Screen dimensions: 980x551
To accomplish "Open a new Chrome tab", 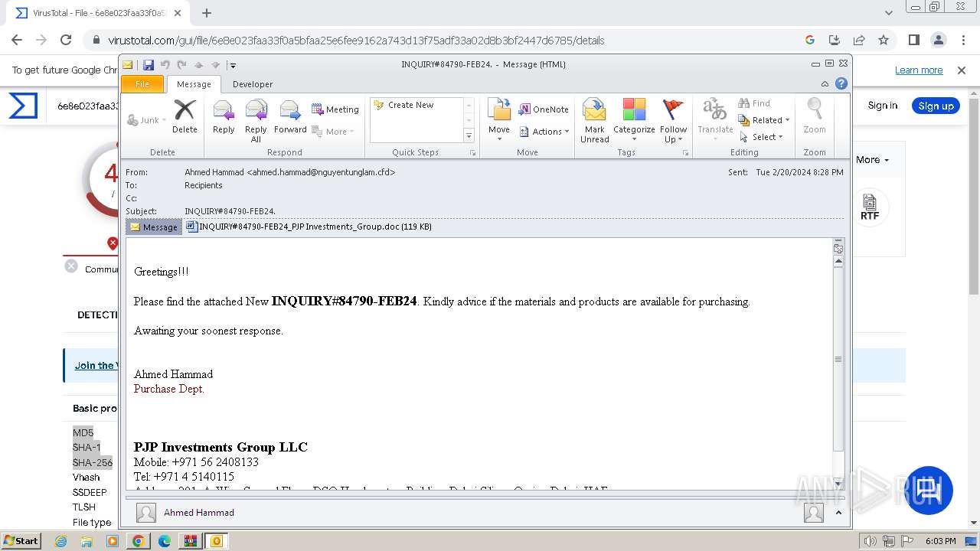I will pos(207,13).
